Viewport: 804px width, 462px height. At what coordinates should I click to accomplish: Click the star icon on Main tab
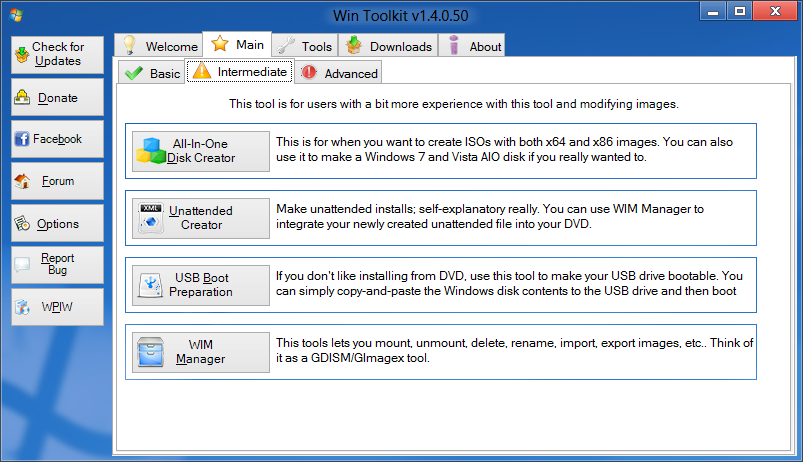tap(220, 44)
